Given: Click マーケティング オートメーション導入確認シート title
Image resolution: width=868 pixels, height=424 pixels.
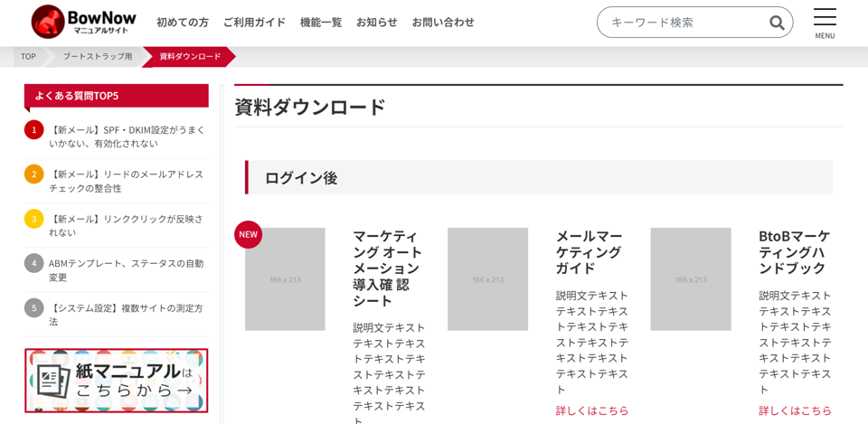Looking at the screenshot, I should (388, 269).
